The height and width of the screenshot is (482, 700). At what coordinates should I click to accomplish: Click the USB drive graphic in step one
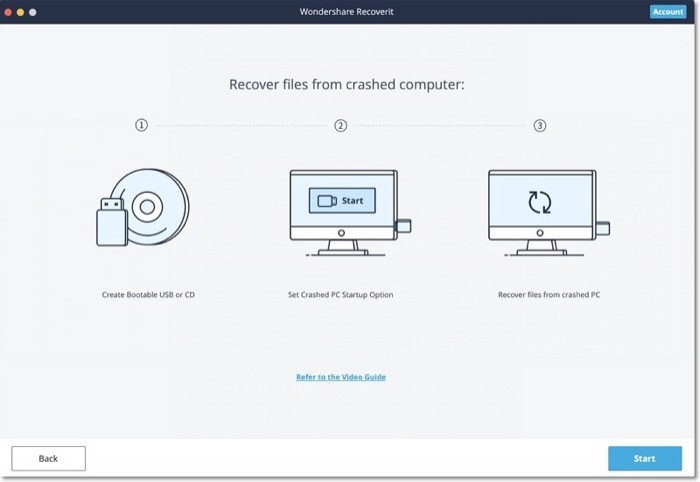[111, 220]
